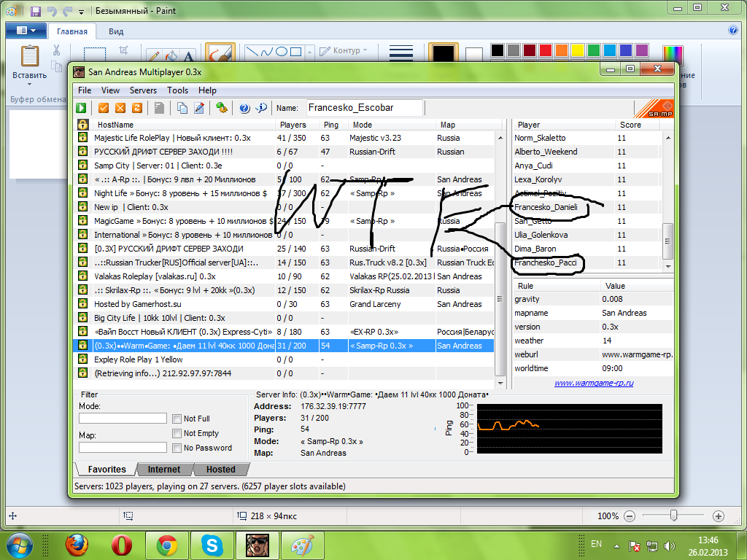The height and width of the screenshot is (560, 747).
Task: Open Skype from the taskbar
Action: [212, 545]
